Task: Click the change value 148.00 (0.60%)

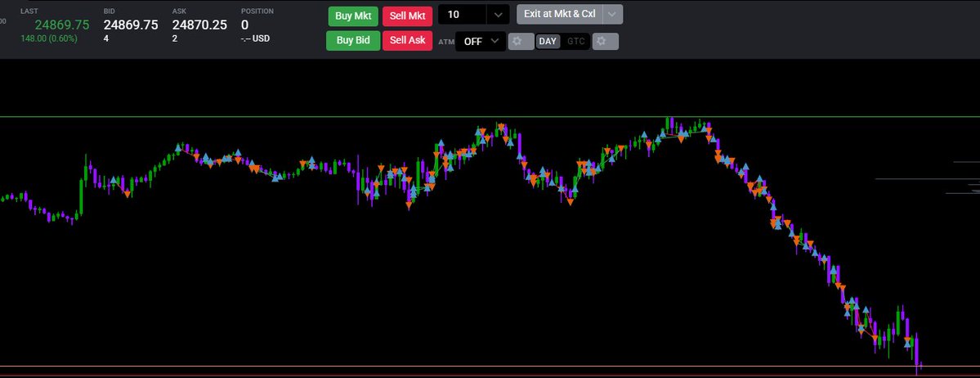Action: pyautogui.click(x=49, y=38)
